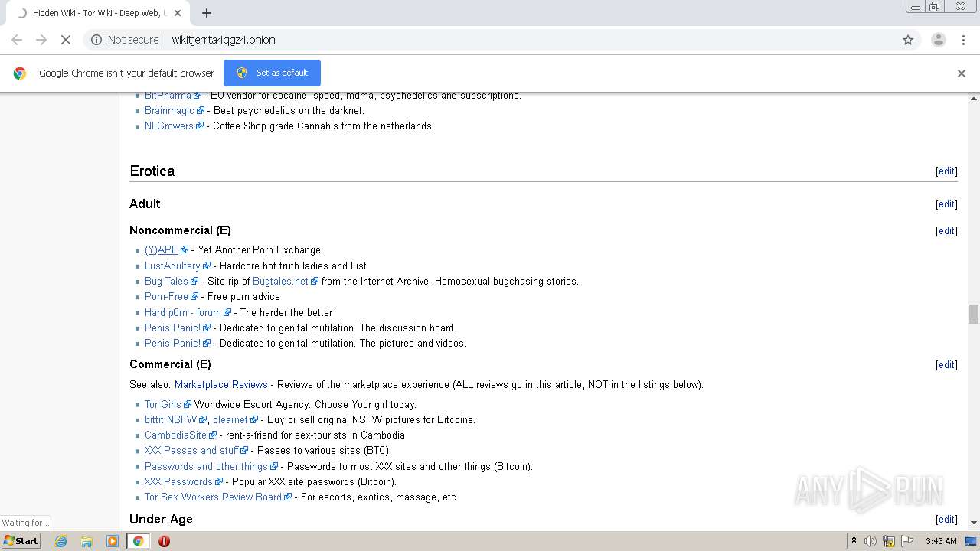Dismiss the default browser infobar

(962, 73)
